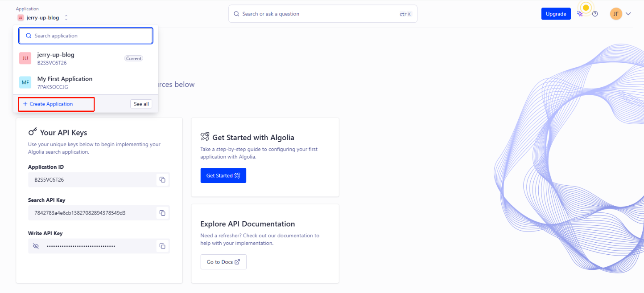Click the MF application avatar
Screen dimensions: 644x293
point(25,82)
